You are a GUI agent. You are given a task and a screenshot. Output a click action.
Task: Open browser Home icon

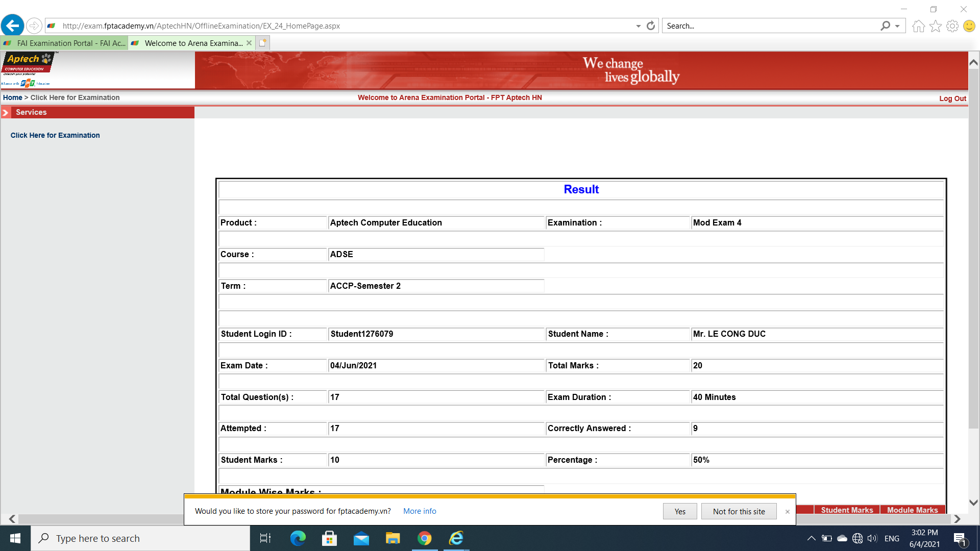tap(918, 26)
